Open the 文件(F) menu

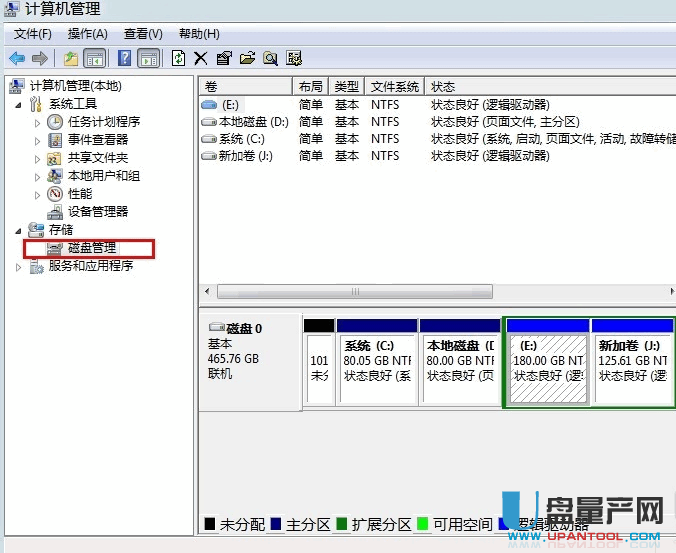[33, 34]
